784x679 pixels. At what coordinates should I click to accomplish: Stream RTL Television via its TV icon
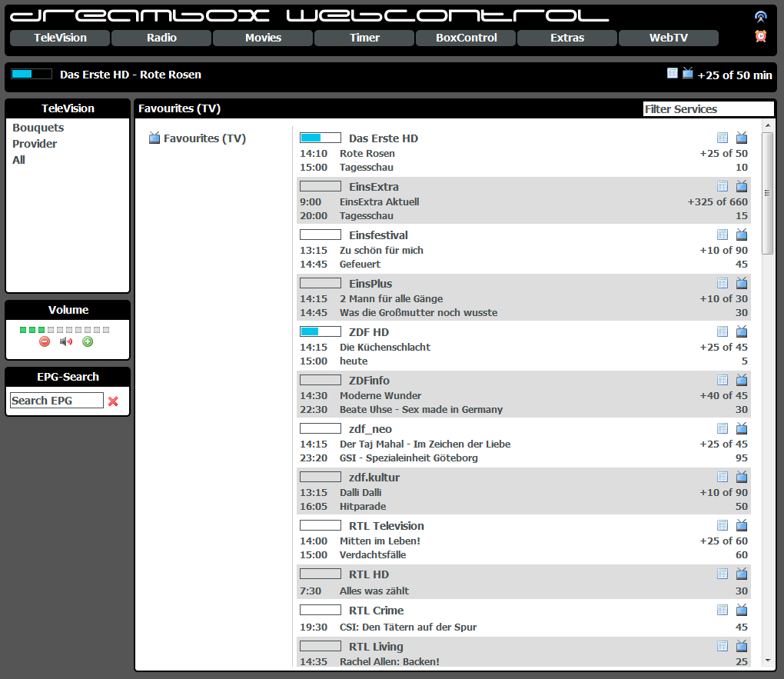click(742, 525)
